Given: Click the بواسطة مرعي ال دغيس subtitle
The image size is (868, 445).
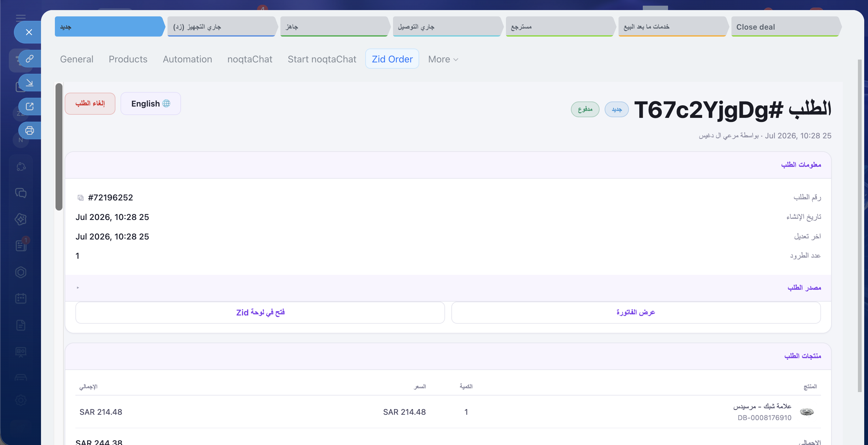Looking at the screenshot, I should 729,136.
